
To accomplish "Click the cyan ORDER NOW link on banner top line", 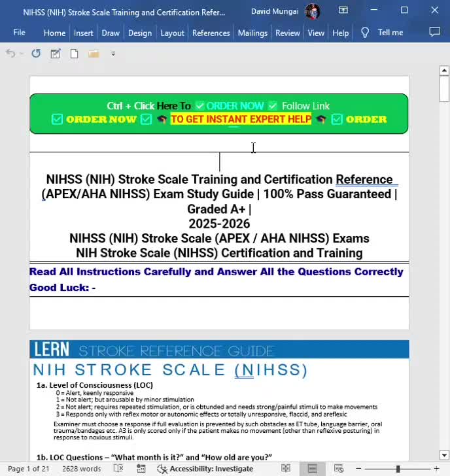I will pos(235,106).
